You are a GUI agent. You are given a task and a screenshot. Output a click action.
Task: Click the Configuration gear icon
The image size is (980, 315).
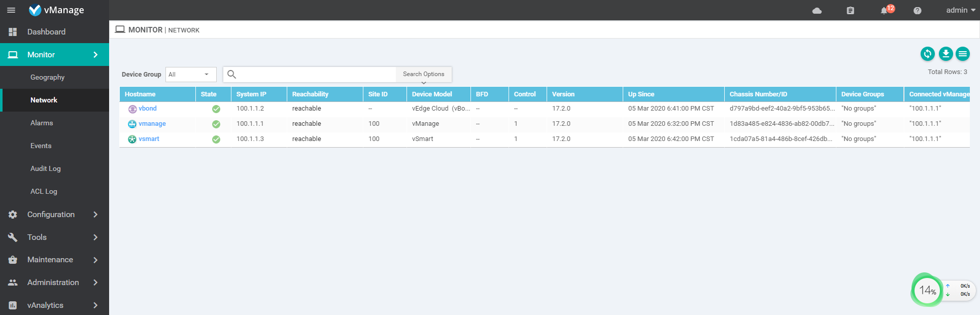[x=13, y=215]
